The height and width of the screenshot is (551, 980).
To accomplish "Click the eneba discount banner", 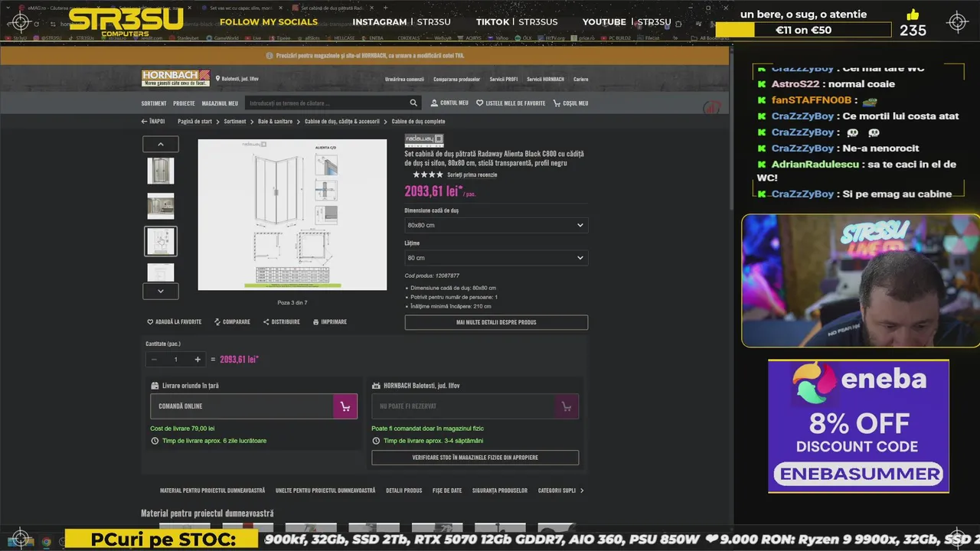I will [858, 426].
